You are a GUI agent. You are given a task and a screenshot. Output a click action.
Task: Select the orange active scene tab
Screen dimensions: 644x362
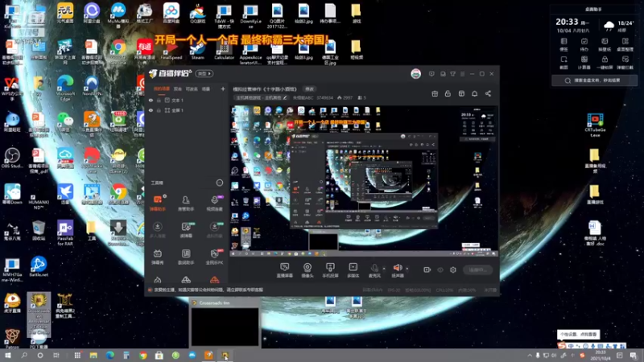coord(162,88)
